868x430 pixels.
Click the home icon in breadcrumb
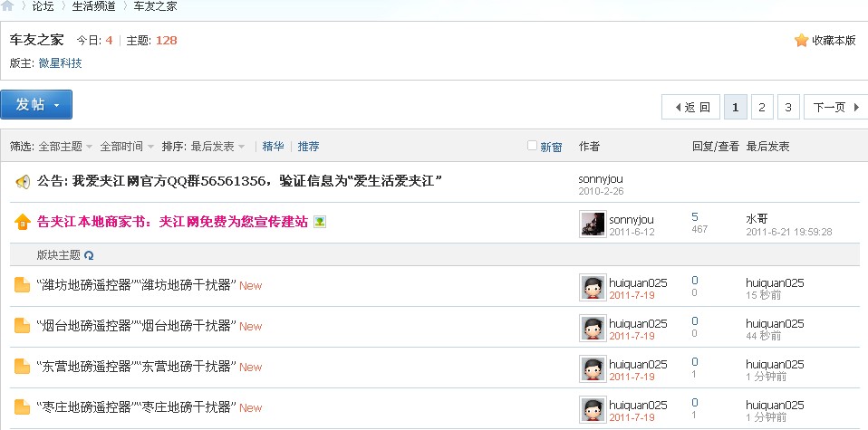[x=7, y=6]
